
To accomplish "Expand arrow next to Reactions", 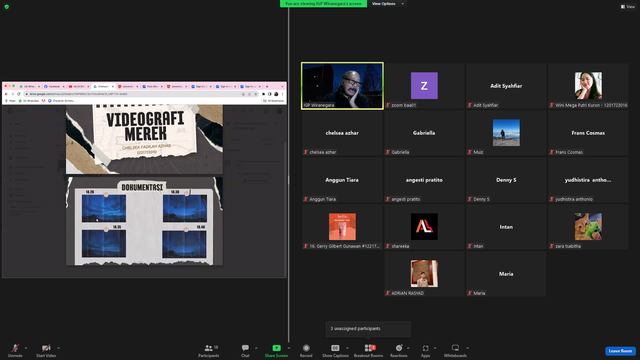I will (x=409, y=348).
